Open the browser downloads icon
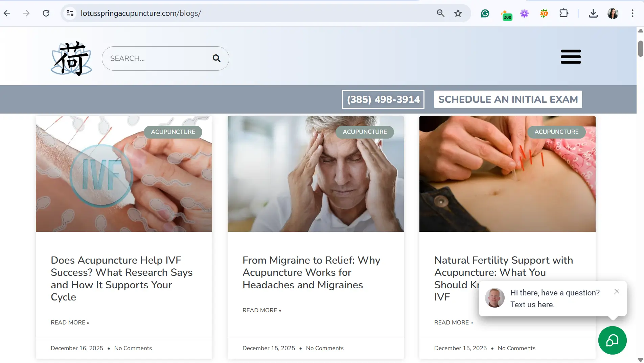The height and width of the screenshot is (363, 644). (593, 13)
